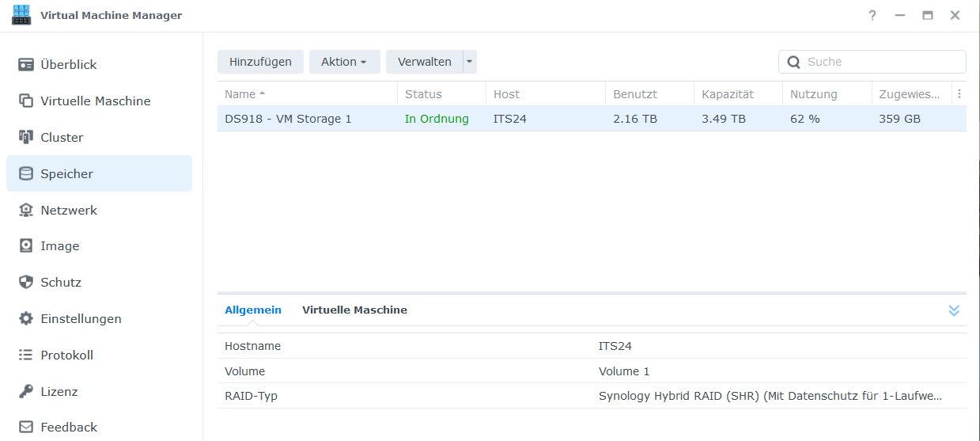980x441 pixels.
Task: Open column options three-dot menu
Action: [959, 93]
